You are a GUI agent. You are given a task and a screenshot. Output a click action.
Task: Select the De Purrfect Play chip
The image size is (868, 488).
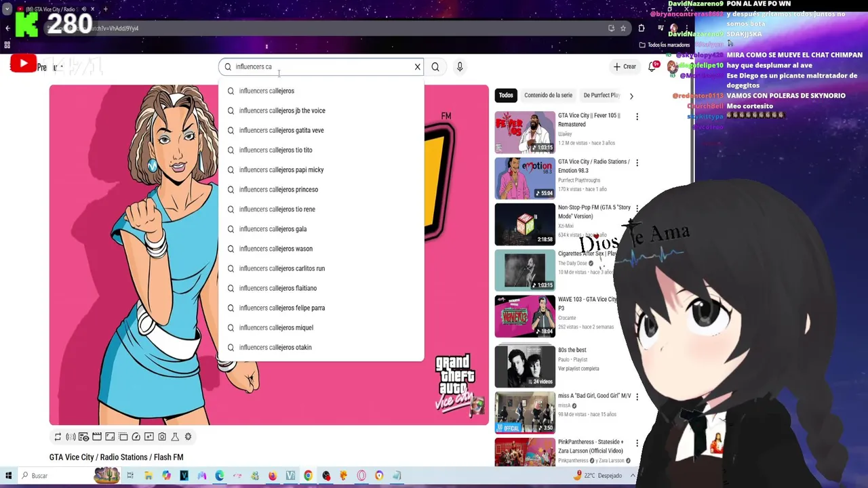tap(601, 96)
